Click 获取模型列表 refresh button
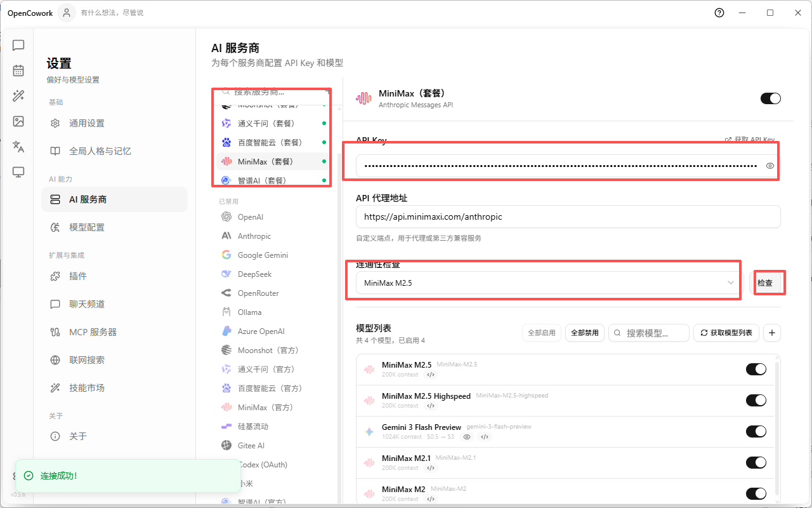 tap(726, 333)
